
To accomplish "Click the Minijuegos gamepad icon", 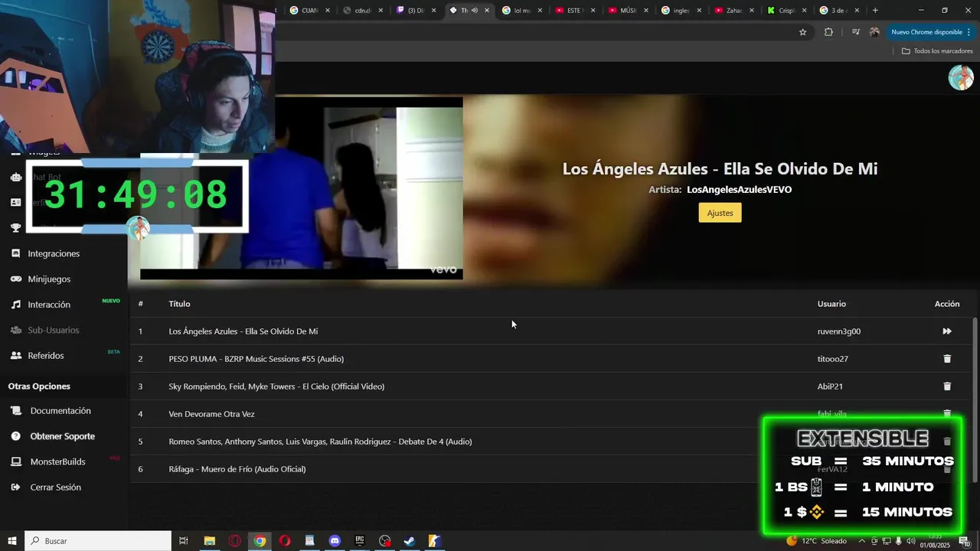I will (x=15, y=279).
